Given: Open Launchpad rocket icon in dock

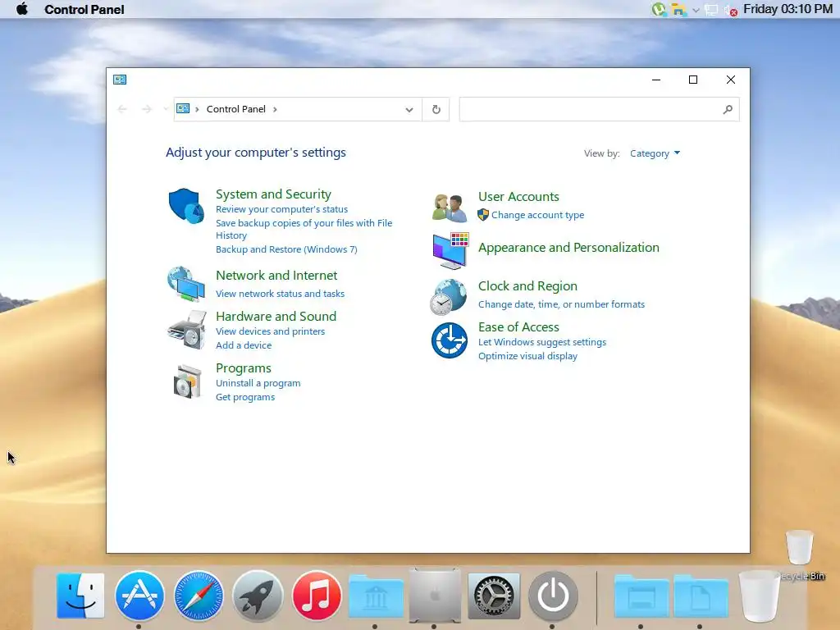Looking at the screenshot, I should [x=258, y=596].
